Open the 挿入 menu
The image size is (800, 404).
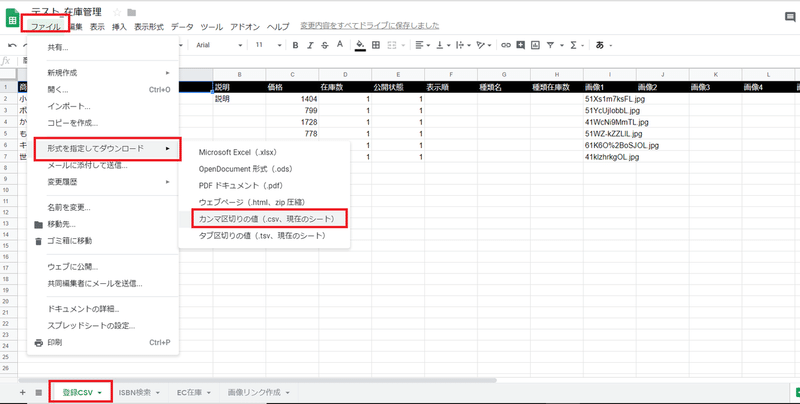[119, 27]
